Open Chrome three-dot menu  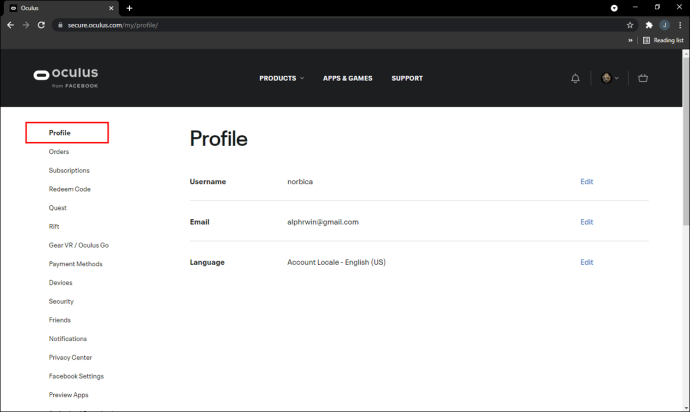680,25
